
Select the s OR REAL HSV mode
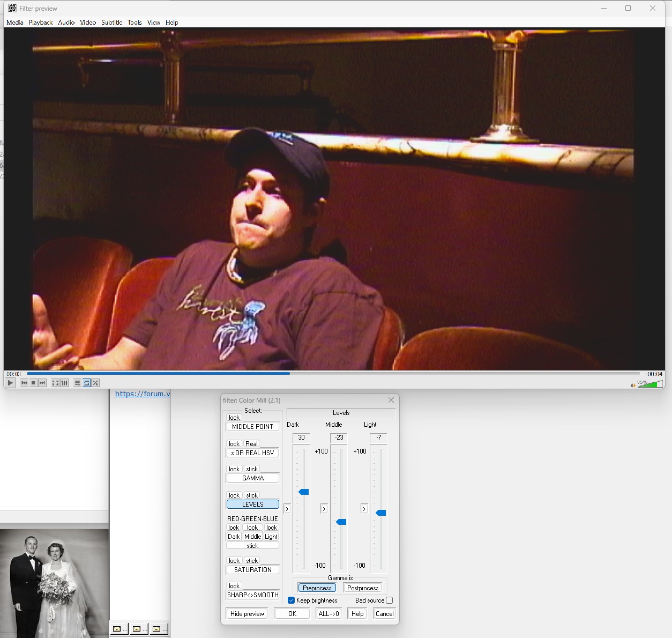point(252,453)
